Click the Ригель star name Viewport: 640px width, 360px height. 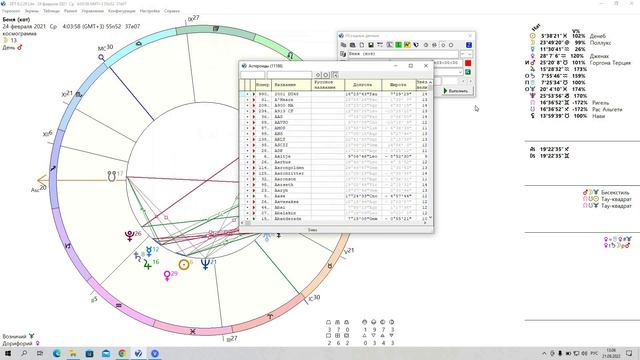click(601, 102)
